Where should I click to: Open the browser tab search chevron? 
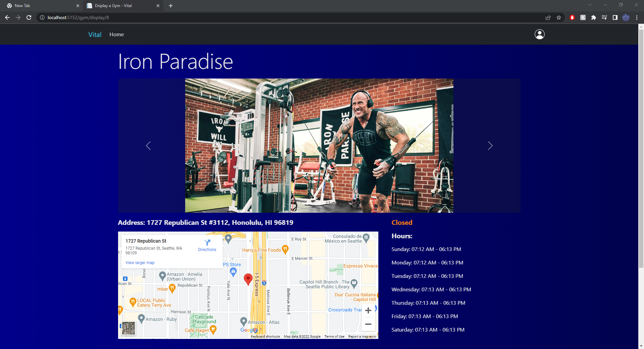pyautogui.click(x=590, y=5)
